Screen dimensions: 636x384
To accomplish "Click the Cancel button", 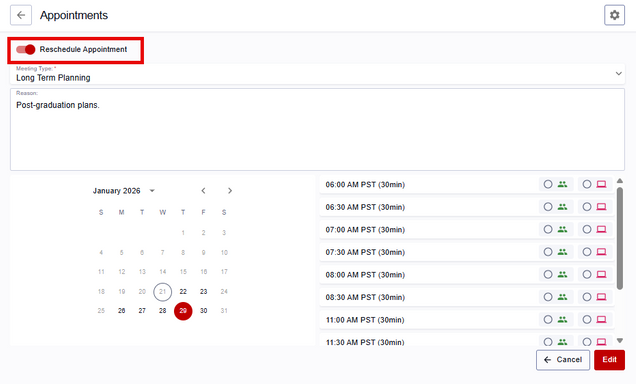I will (x=563, y=360).
